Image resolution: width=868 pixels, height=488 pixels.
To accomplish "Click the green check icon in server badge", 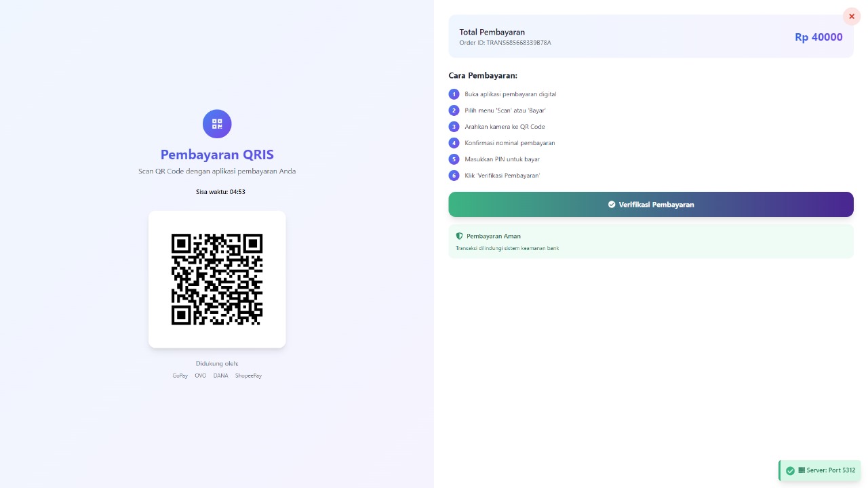I will [x=790, y=470].
